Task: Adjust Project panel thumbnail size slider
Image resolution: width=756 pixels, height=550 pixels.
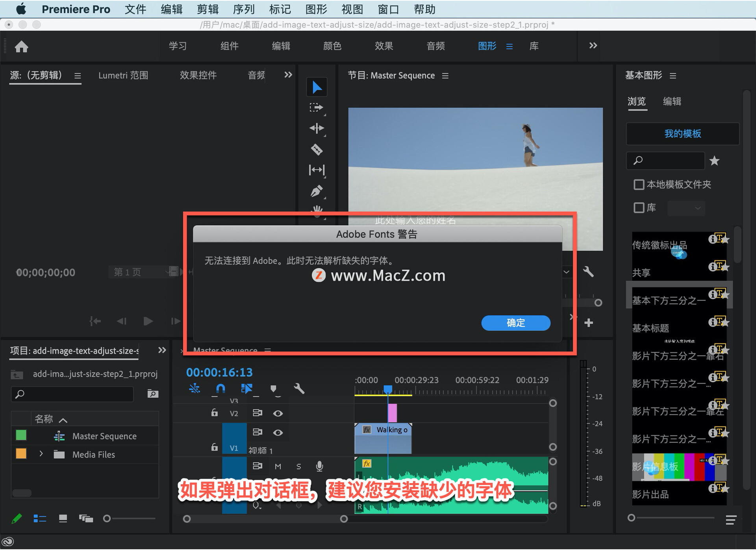Action: [x=107, y=519]
